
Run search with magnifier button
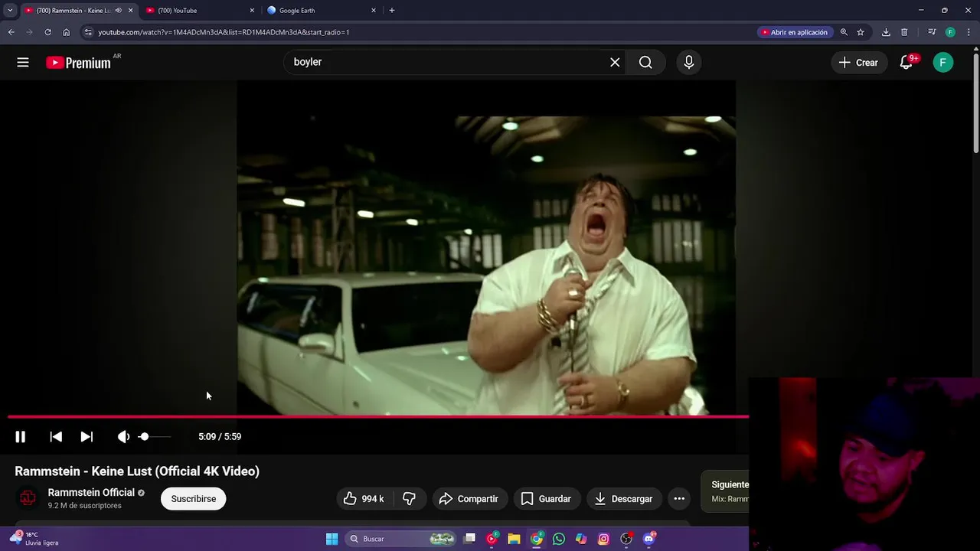click(645, 63)
